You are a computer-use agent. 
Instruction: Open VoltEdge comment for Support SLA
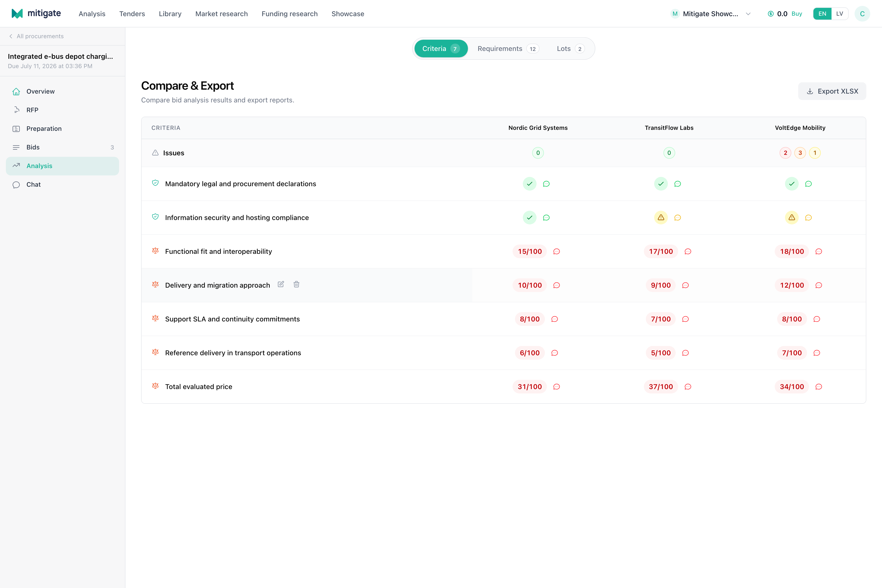[816, 319]
